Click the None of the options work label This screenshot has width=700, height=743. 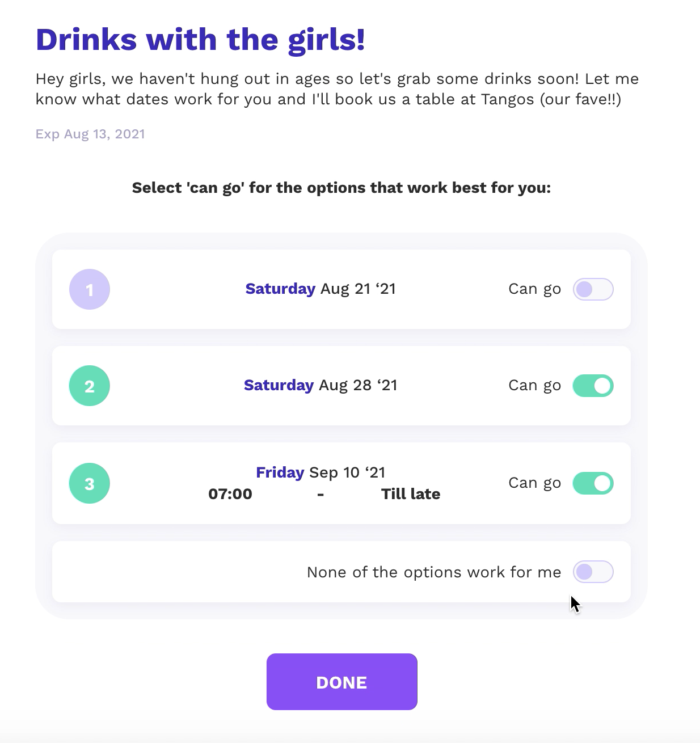[434, 572]
